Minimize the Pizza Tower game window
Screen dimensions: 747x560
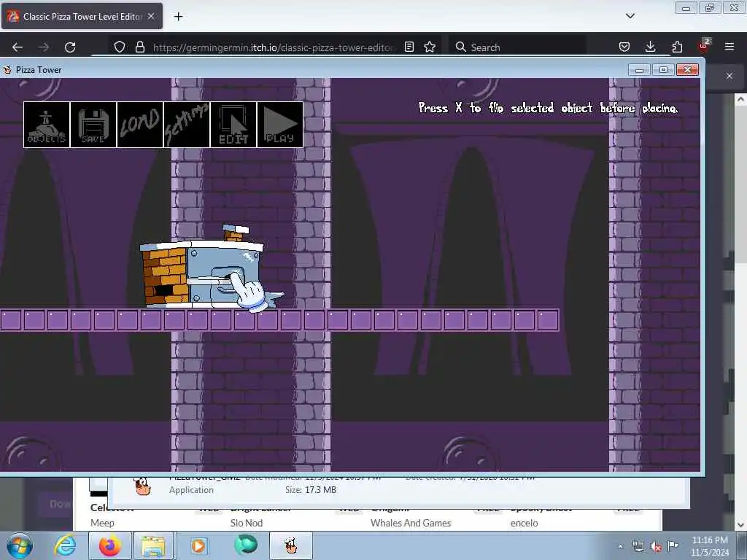tap(639, 70)
